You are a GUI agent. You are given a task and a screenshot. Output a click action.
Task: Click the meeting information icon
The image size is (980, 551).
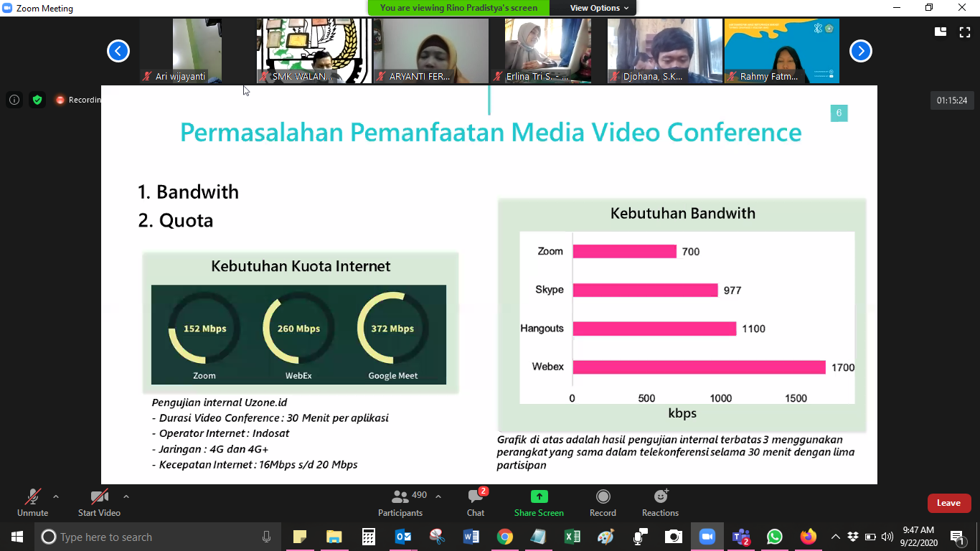[x=14, y=100]
